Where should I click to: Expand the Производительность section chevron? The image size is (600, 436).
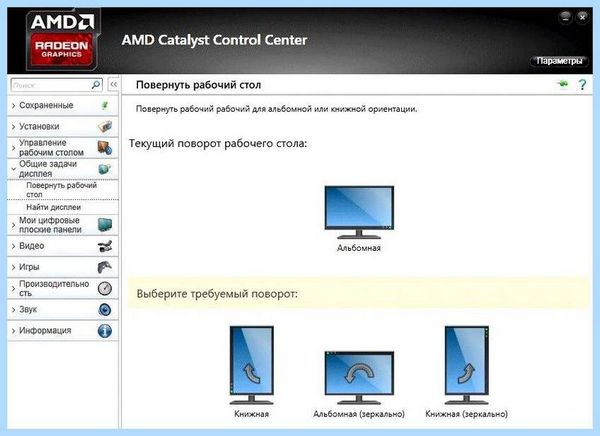coord(13,289)
